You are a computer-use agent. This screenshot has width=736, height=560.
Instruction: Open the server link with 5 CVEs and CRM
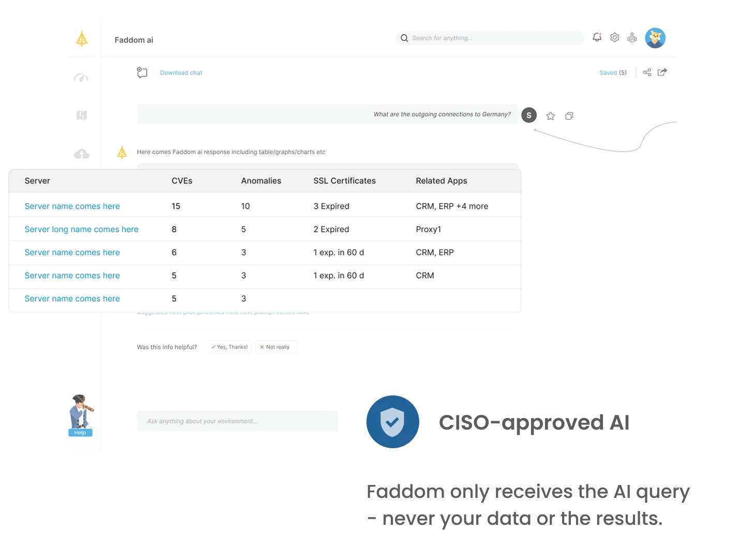[72, 276]
